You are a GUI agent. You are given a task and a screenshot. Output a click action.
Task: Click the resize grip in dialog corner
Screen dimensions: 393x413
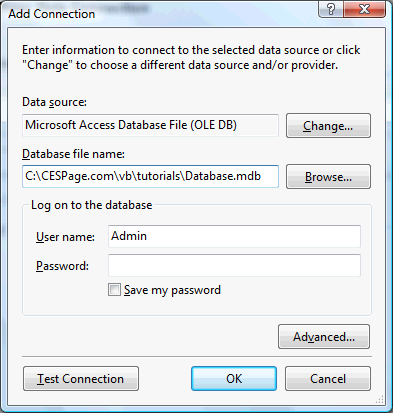380,399
